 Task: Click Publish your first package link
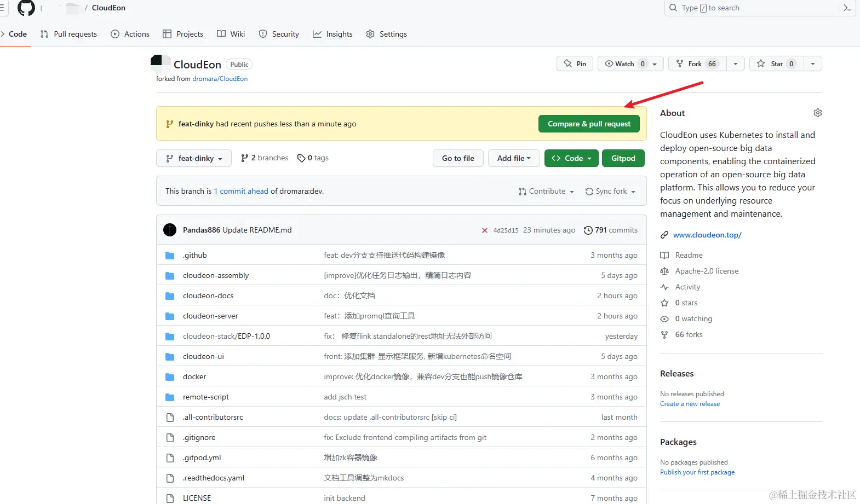[x=697, y=472]
